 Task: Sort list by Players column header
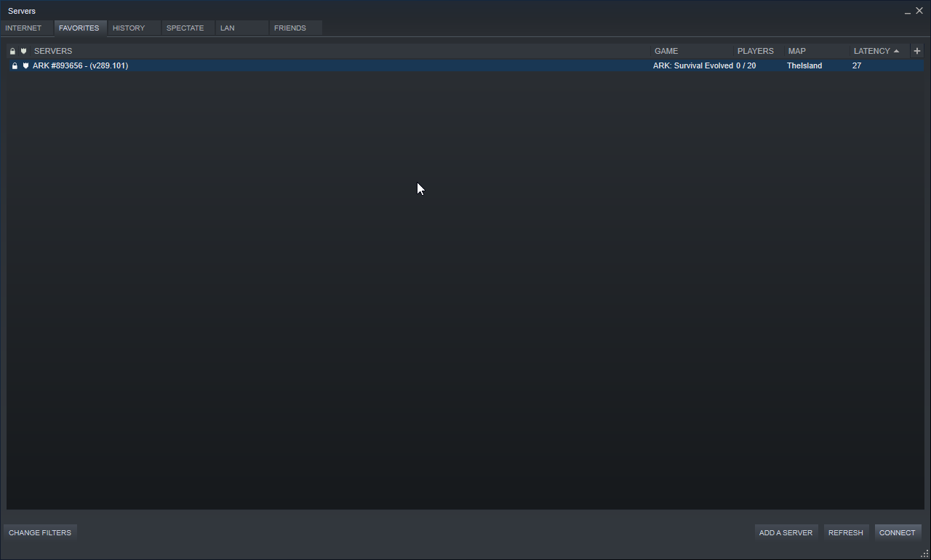(755, 51)
